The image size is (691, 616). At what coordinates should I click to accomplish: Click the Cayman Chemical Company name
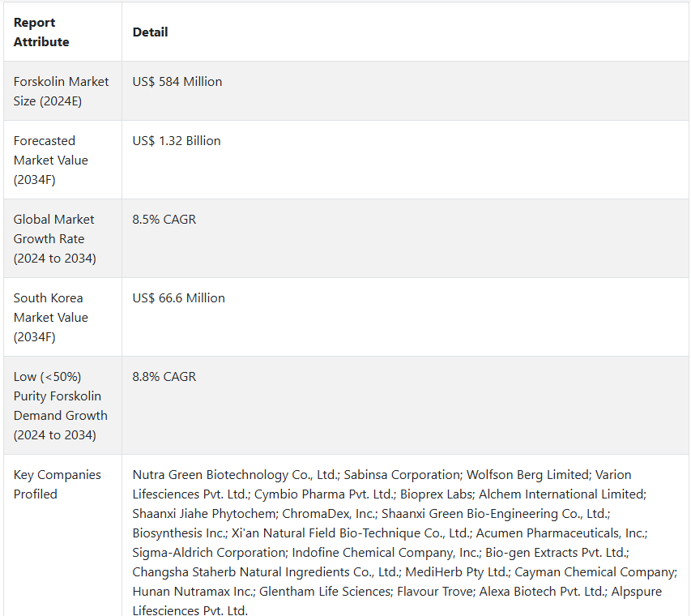click(595, 571)
